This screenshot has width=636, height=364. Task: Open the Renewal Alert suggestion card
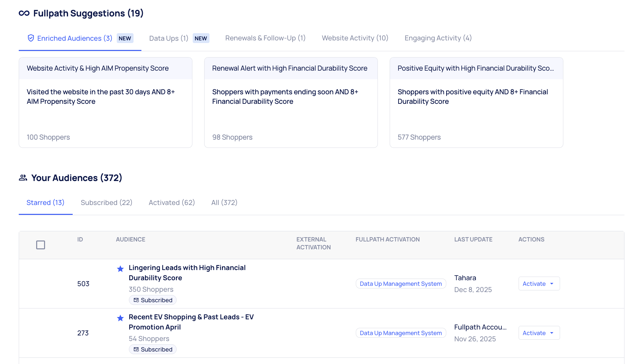291,102
